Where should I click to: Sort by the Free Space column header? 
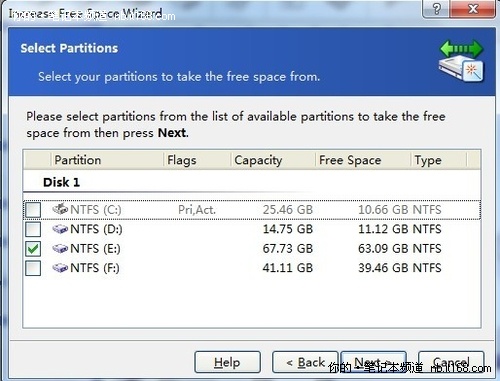(x=363, y=160)
